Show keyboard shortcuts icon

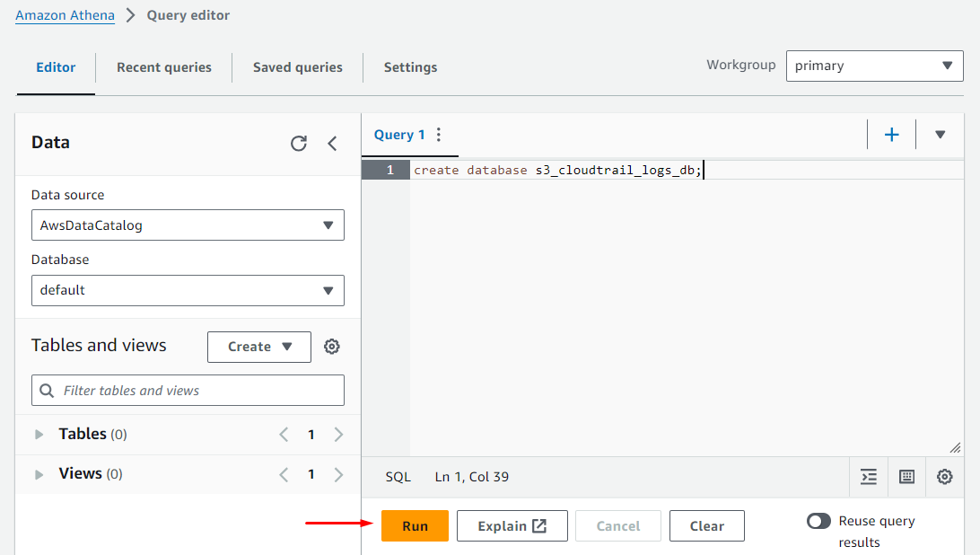[x=906, y=477]
